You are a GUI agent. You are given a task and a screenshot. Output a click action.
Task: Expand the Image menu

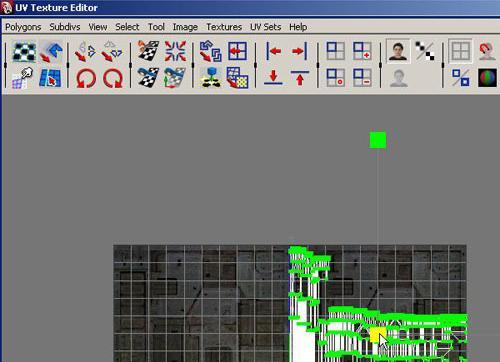point(185,27)
